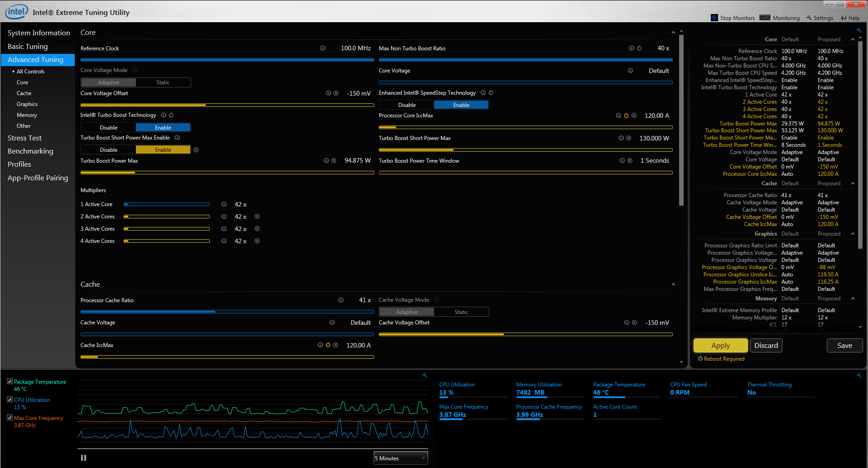This screenshot has height=468, width=868.
Task: Collapse the Cache section chevron
Action: pyautogui.click(x=673, y=285)
